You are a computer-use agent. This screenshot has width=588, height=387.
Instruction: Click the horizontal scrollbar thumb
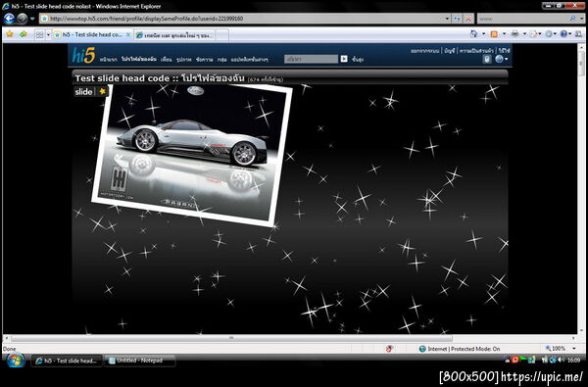tap(231, 338)
